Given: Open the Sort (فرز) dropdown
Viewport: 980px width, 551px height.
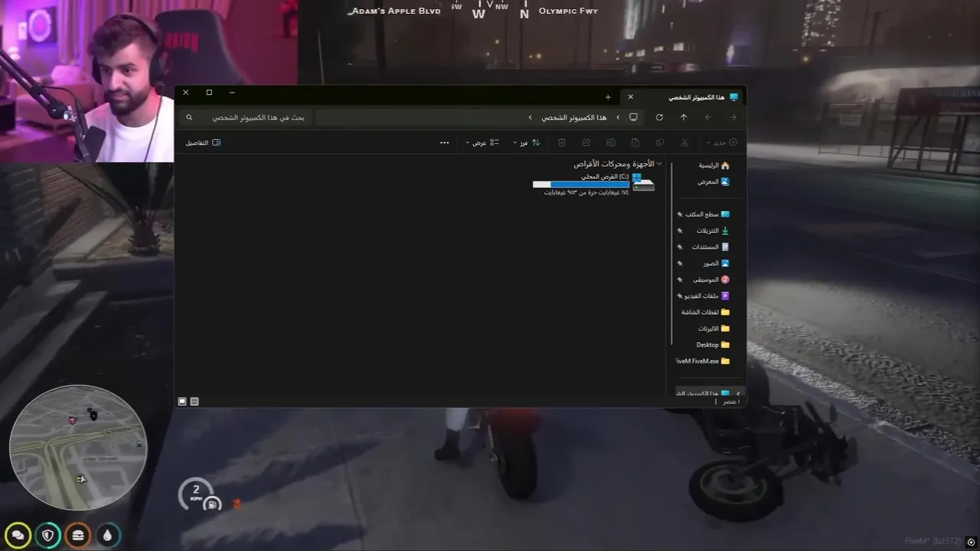Looking at the screenshot, I should click(527, 142).
